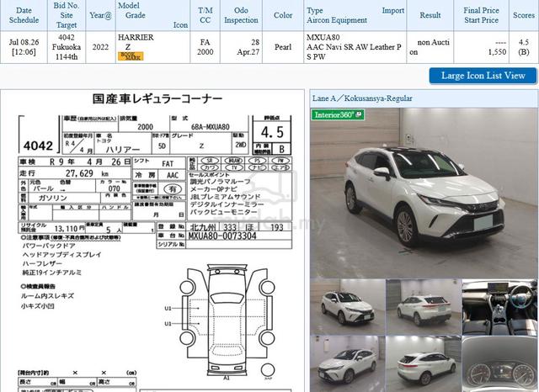Click the Result column header

pos(430,15)
